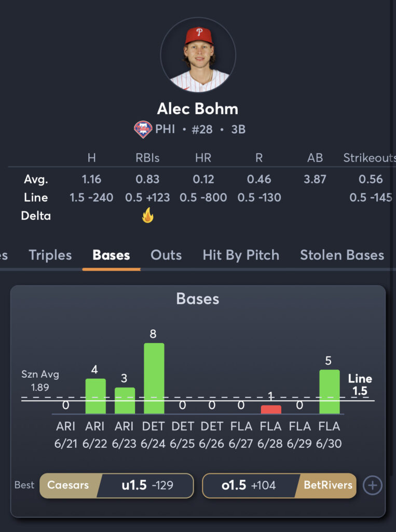396x532 pixels.
Task: Select the green bar for FLA 6/30
Action: pyautogui.click(x=330, y=384)
